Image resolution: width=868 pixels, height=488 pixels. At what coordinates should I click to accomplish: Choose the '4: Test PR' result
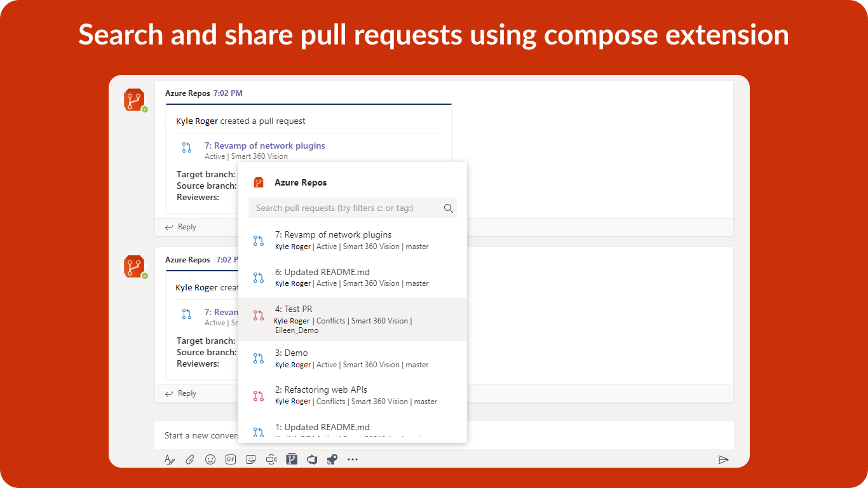pos(353,320)
